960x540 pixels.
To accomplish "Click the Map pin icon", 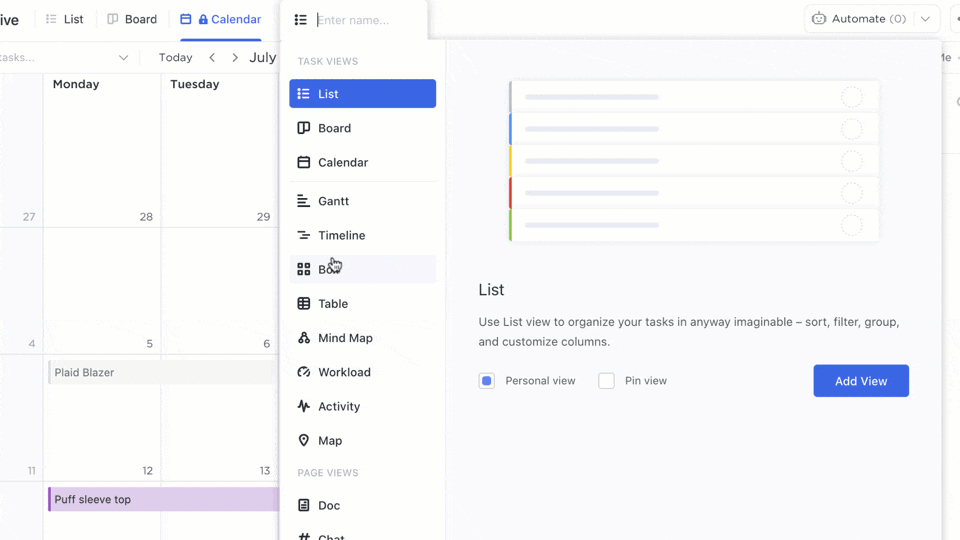I will [x=304, y=441].
